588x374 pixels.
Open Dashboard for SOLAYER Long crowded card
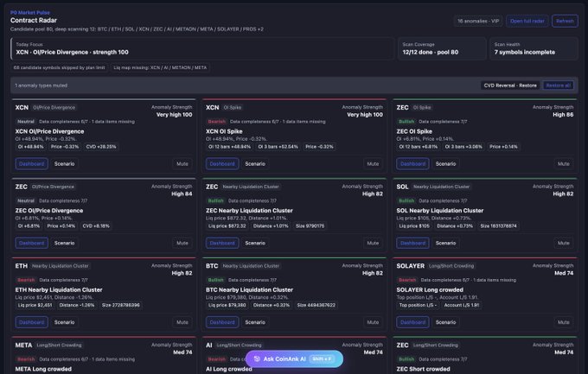point(412,322)
